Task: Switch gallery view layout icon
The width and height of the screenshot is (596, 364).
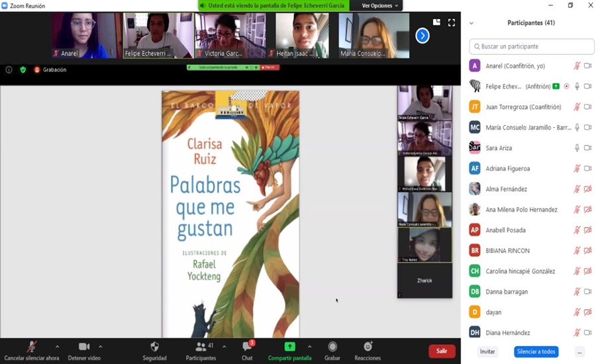Action: tap(437, 23)
